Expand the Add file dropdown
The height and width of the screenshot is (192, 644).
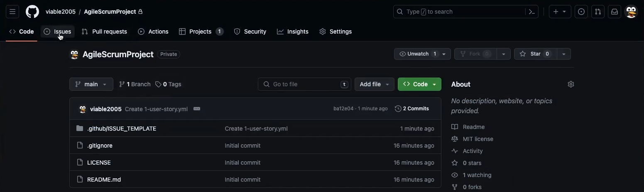374,84
